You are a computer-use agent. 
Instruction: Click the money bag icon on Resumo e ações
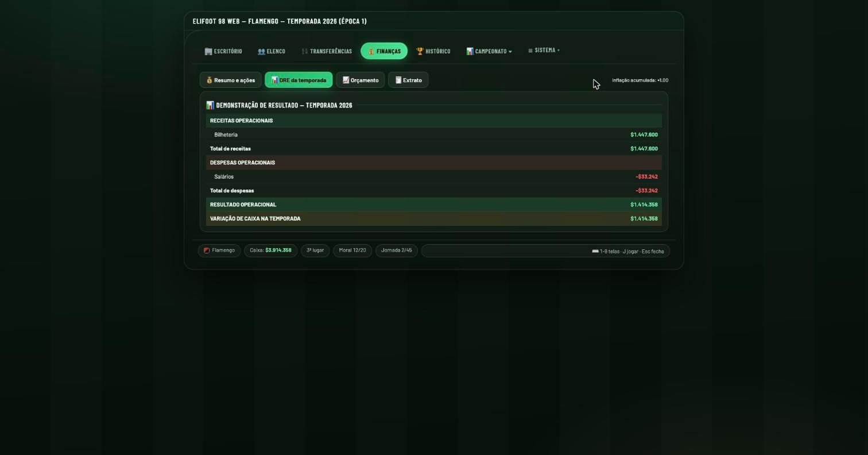pyautogui.click(x=210, y=80)
